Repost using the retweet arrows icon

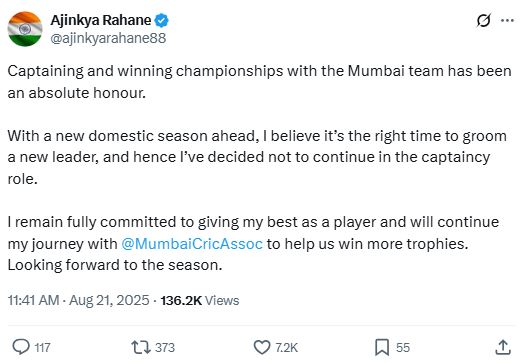(x=141, y=347)
